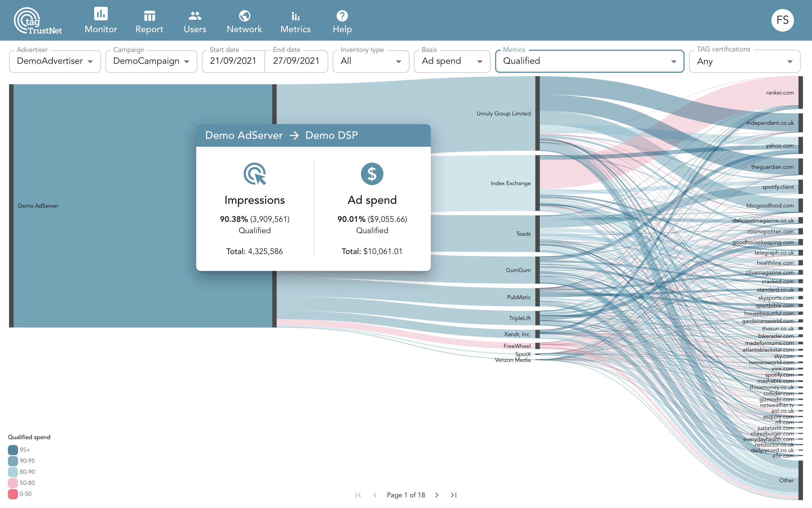Select the Demo AdServer node
812x508 pixels.
(x=11, y=206)
